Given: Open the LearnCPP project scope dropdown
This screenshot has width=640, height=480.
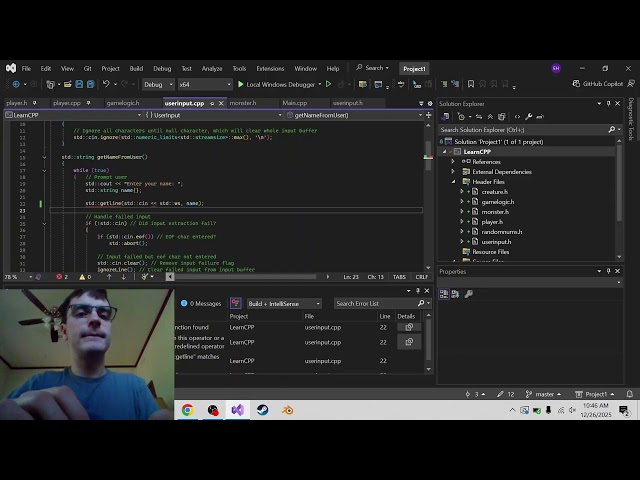Looking at the screenshot, I should (73, 115).
